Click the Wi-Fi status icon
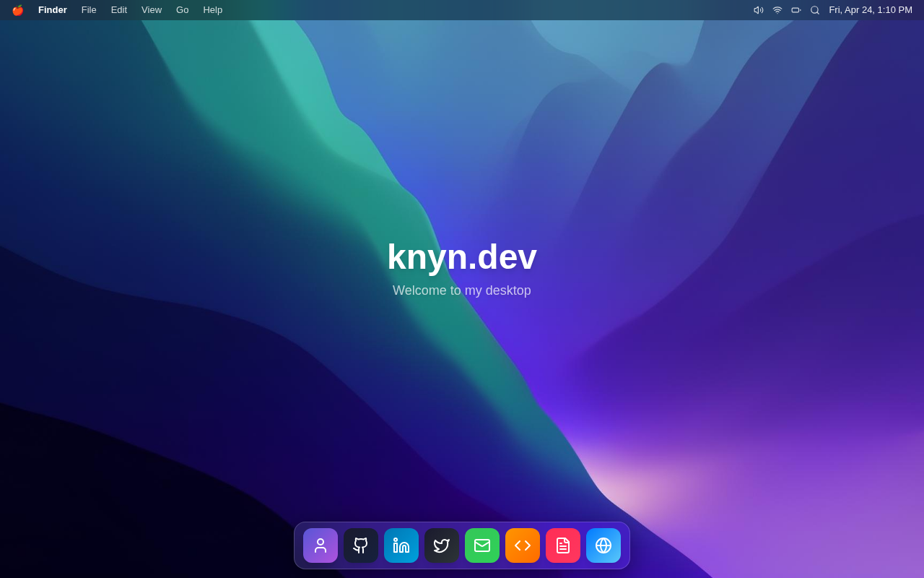Screen dimensions: 924x578 [x=777, y=10]
